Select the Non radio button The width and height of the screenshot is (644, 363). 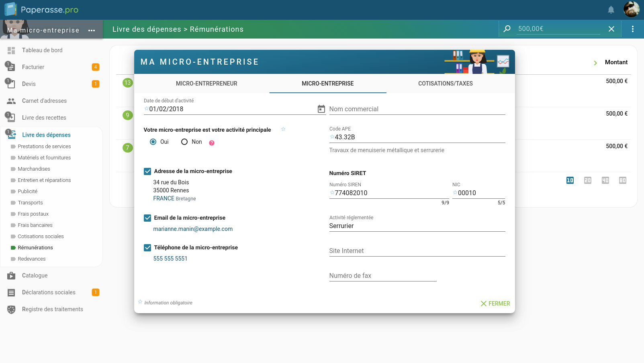point(184,142)
